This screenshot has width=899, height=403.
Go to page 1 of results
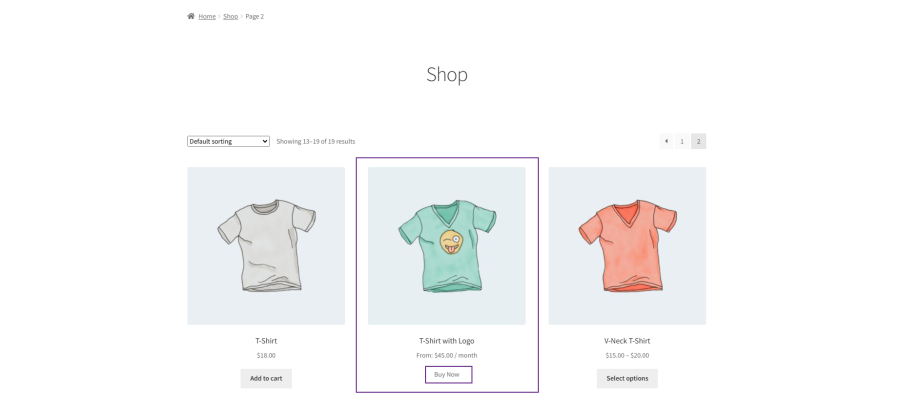click(x=682, y=141)
